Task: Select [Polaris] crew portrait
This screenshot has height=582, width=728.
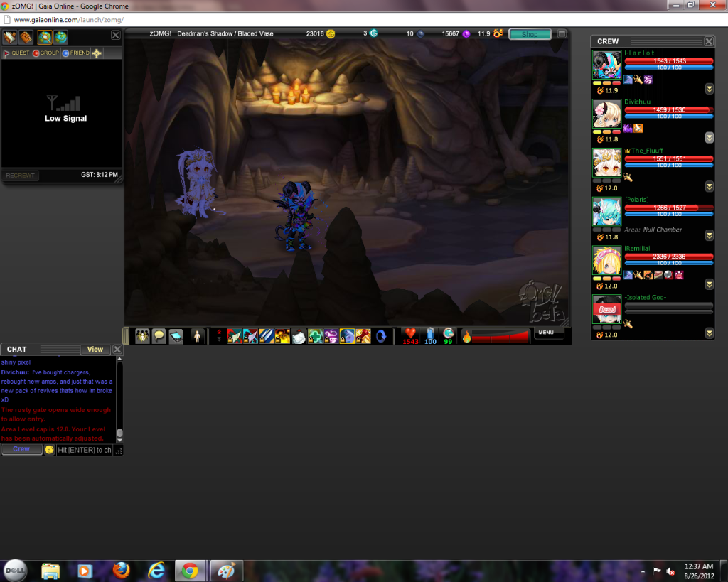Action: (606, 211)
